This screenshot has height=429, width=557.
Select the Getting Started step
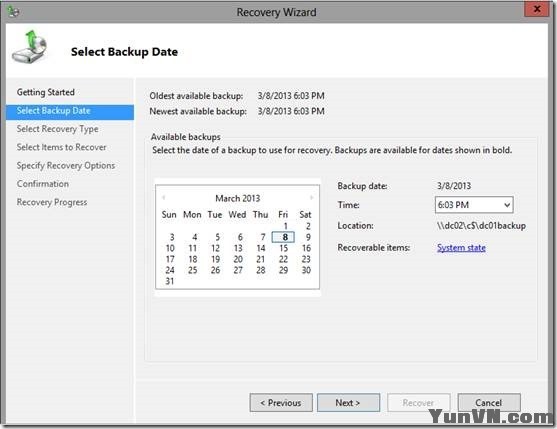pos(45,92)
